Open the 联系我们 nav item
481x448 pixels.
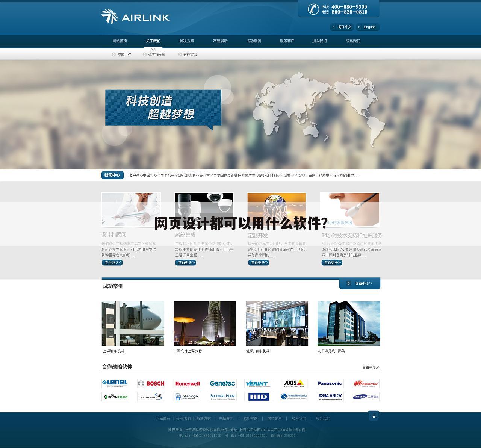click(x=353, y=41)
